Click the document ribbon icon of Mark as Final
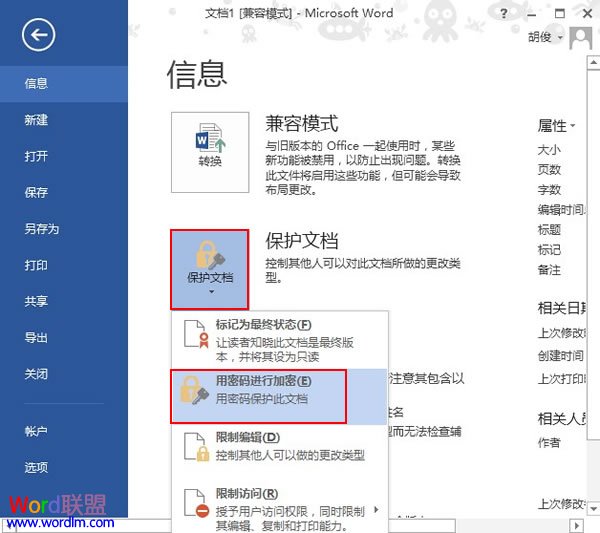This screenshot has height=533, width=600. click(197, 334)
